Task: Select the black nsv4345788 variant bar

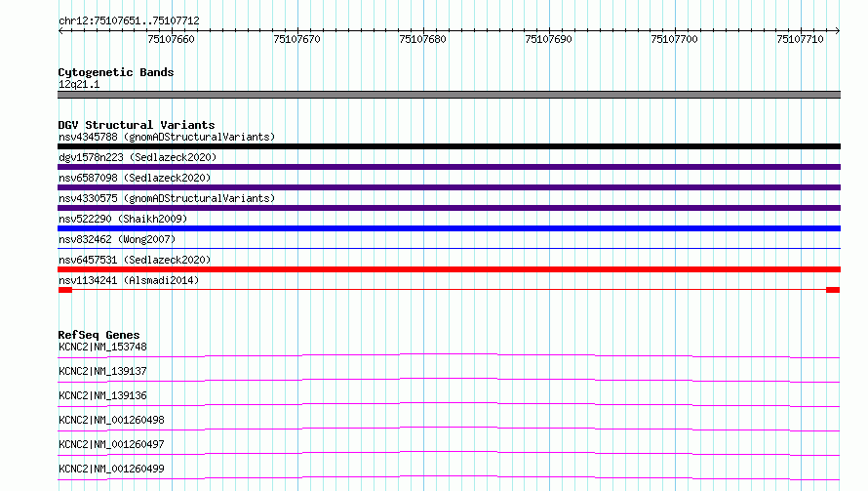Action: [449, 146]
